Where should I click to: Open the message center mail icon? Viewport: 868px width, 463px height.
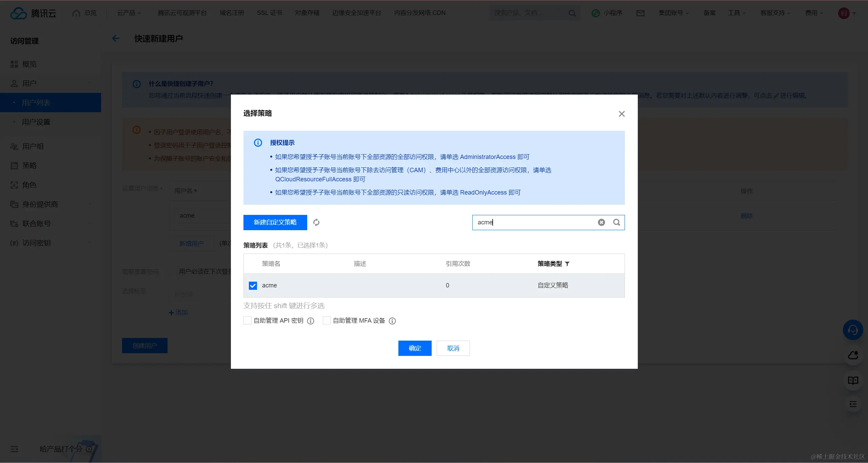(640, 13)
